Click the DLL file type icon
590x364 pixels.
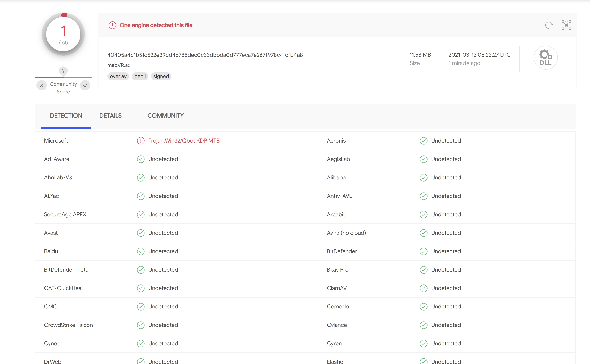pyautogui.click(x=546, y=58)
